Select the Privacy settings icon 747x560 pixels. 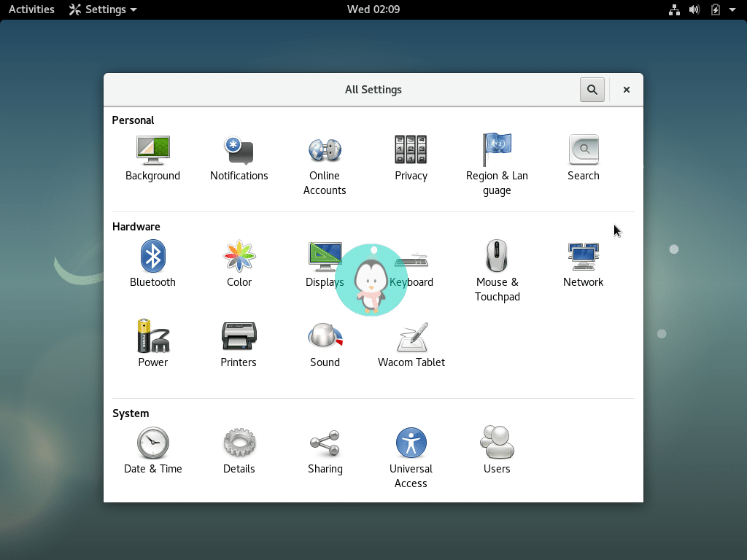[x=411, y=156]
